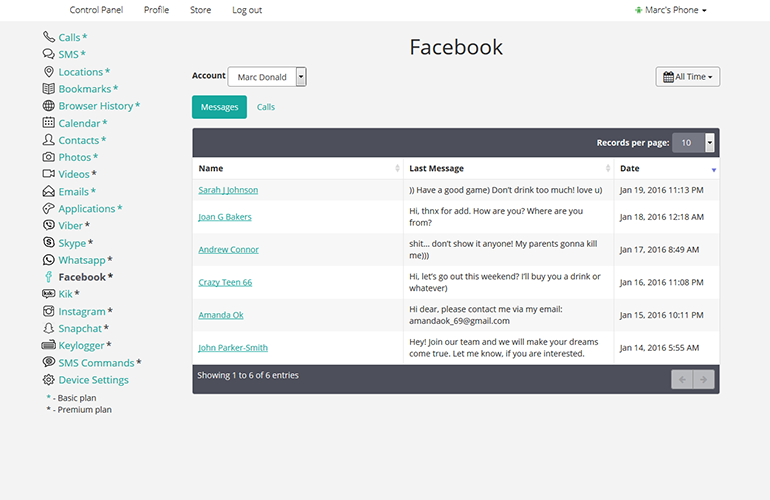This screenshot has height=500, width=770.
Task: Click the calendar icon in All Time button
Action: click(668, 77)
